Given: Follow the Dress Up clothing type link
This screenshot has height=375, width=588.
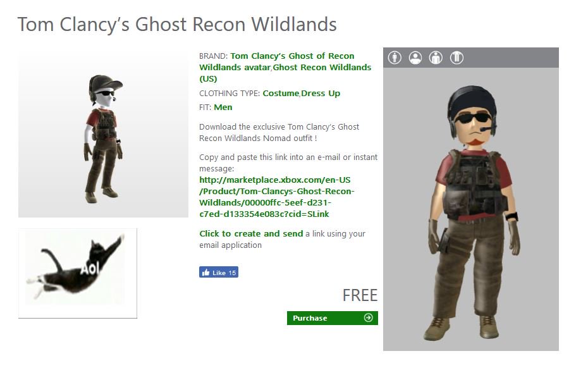Looking at the screenshot, I should click(x=321, y=94).
